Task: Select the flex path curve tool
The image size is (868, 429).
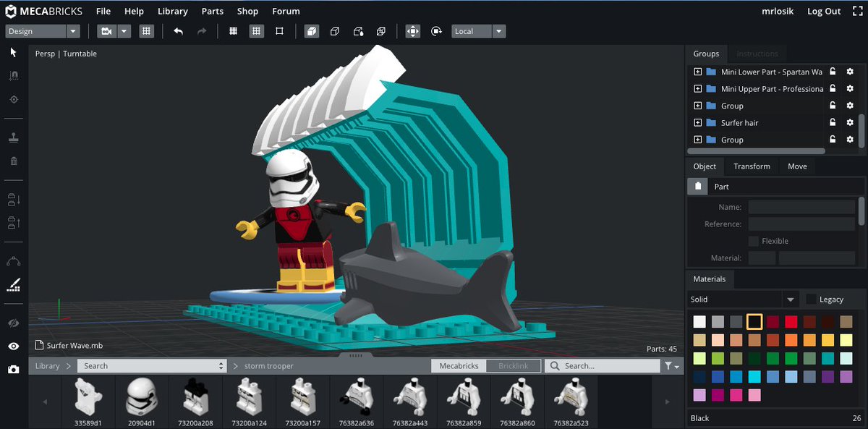Action: point(13,261)
